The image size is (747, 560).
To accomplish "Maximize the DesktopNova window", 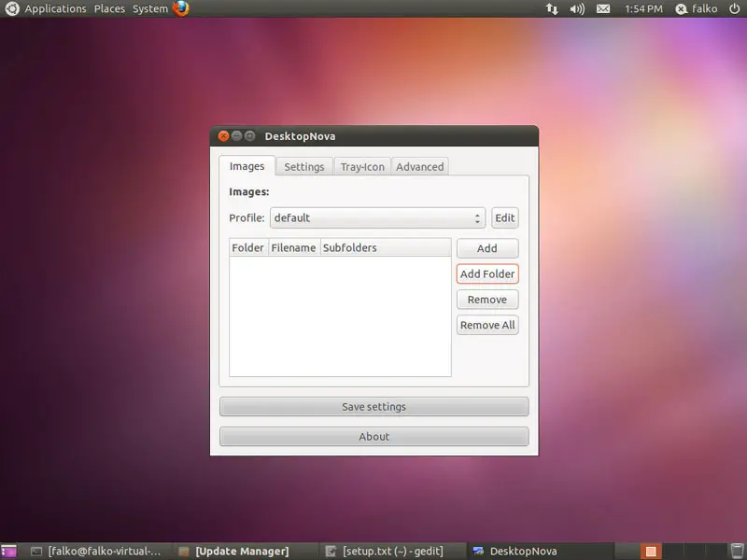I will tap(249, 136).
